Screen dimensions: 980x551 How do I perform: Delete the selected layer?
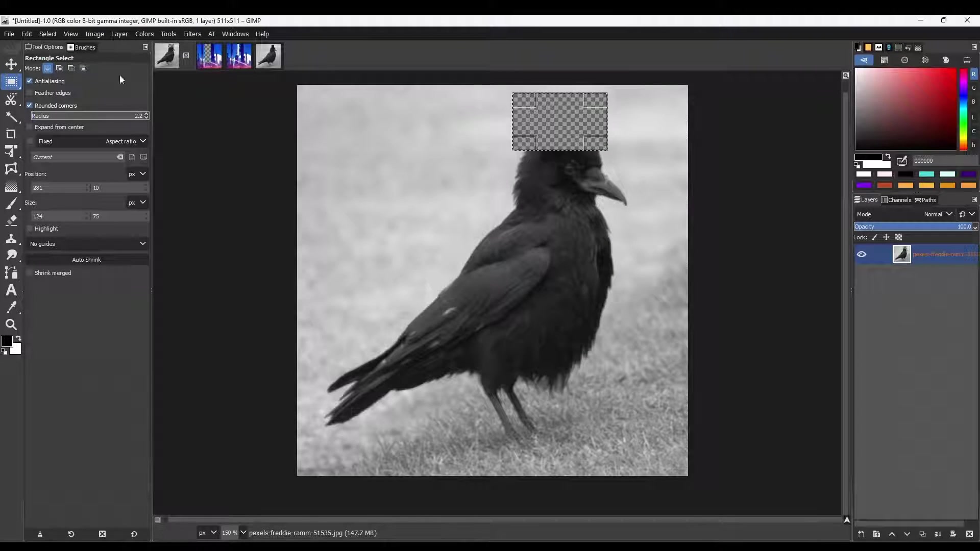969,534
